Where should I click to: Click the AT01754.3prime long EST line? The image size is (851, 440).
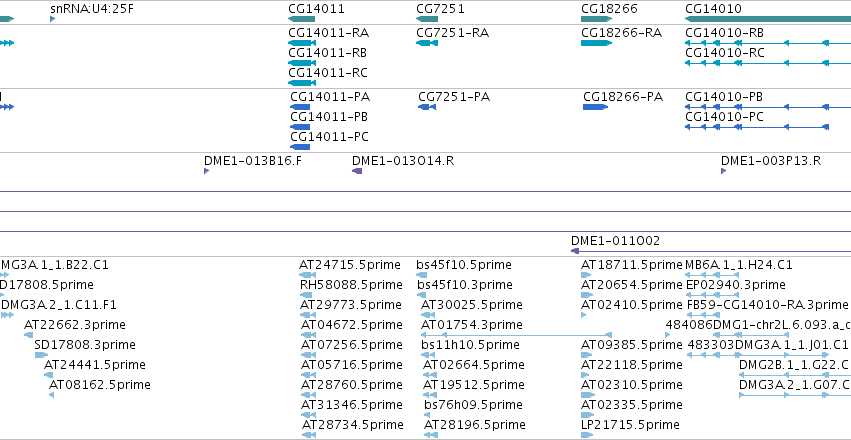pyautogui.click(x=516, y=335)
